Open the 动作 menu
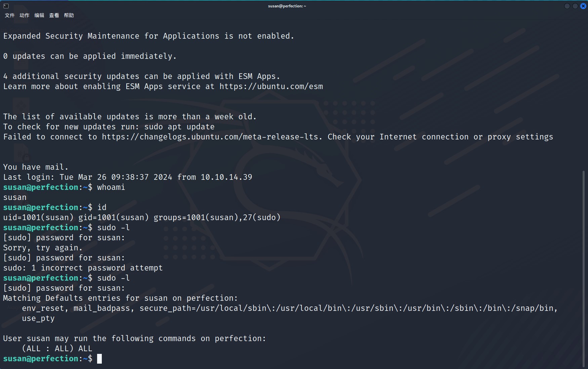 tap(25, 15)
